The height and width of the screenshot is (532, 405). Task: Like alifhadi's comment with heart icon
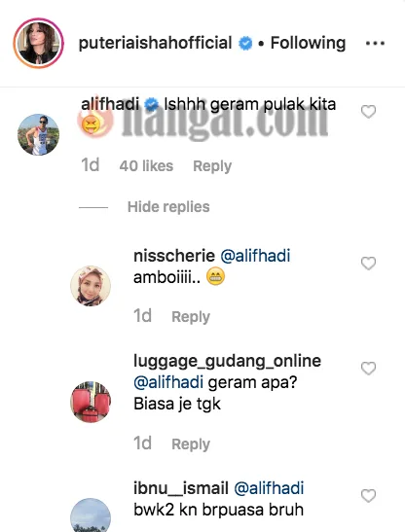(368, 112)
